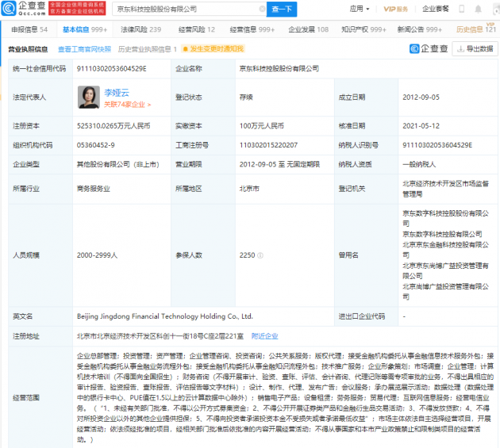Open 企业套餐 link

tap(435, 9)
